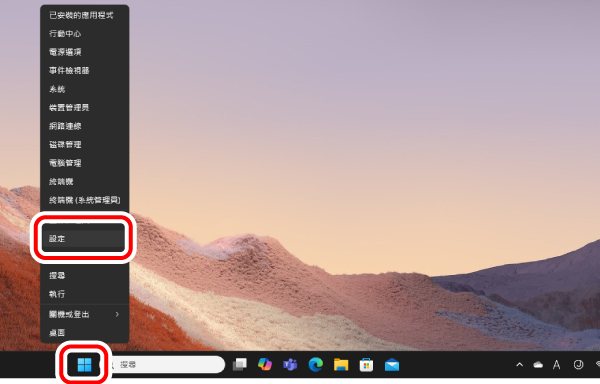
Task: Launch Copilot from the taskbar
Action: point(265,364)
